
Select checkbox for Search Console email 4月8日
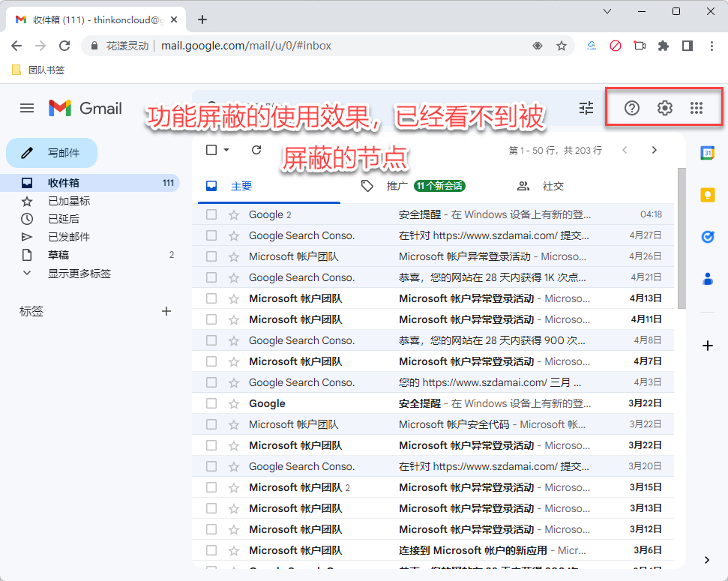coord(211,340)
